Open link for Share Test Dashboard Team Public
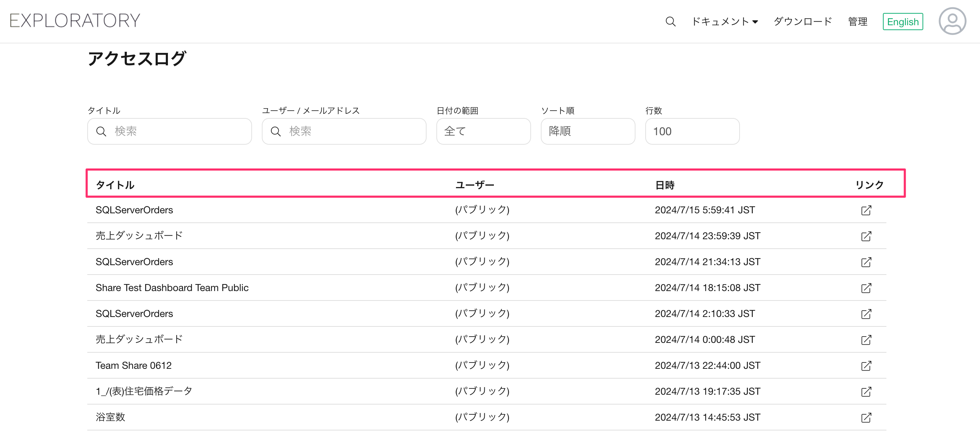Screen dimensions: 980x435 pyautogui.click(x=866, y=288)
